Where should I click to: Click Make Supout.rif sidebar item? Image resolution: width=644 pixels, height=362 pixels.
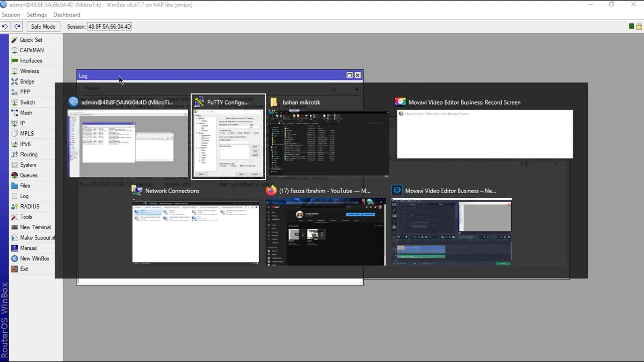pyautogui.click(x=36, y=238)
